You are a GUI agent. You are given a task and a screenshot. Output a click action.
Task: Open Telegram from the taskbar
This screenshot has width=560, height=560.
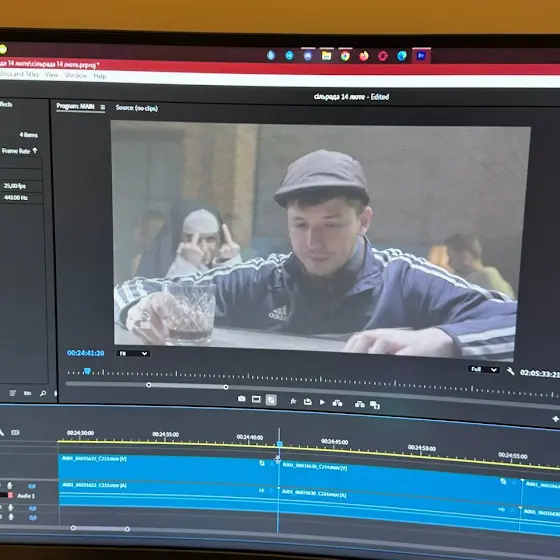point(289,55)
